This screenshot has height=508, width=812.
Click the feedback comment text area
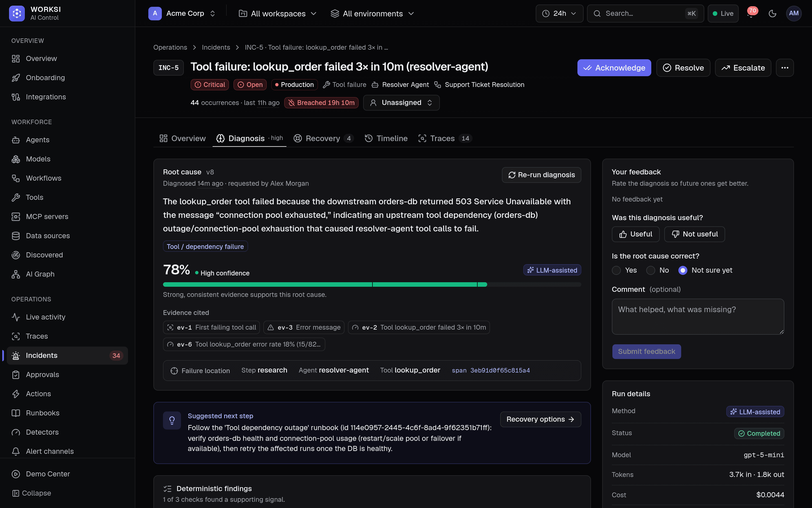pos(698,316)
